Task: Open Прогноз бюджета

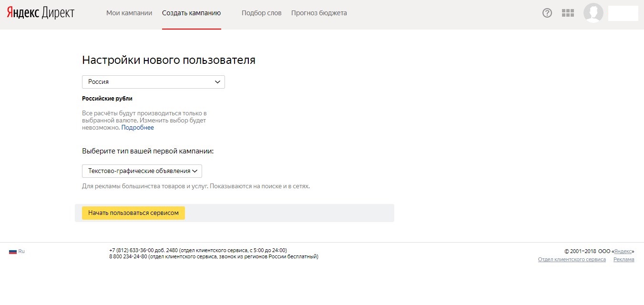Action: coord(319,13)
